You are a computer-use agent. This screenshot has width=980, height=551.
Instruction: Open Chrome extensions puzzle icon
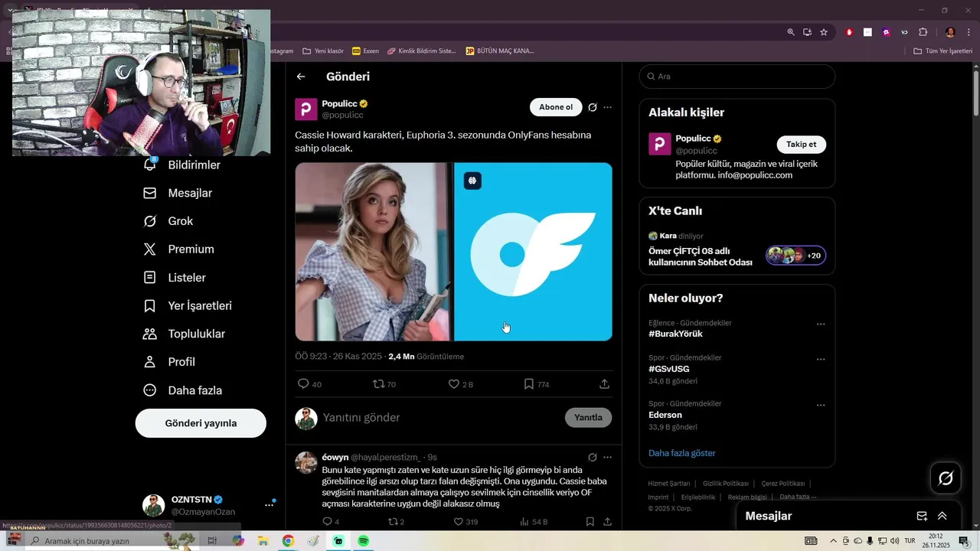point(923,32)
